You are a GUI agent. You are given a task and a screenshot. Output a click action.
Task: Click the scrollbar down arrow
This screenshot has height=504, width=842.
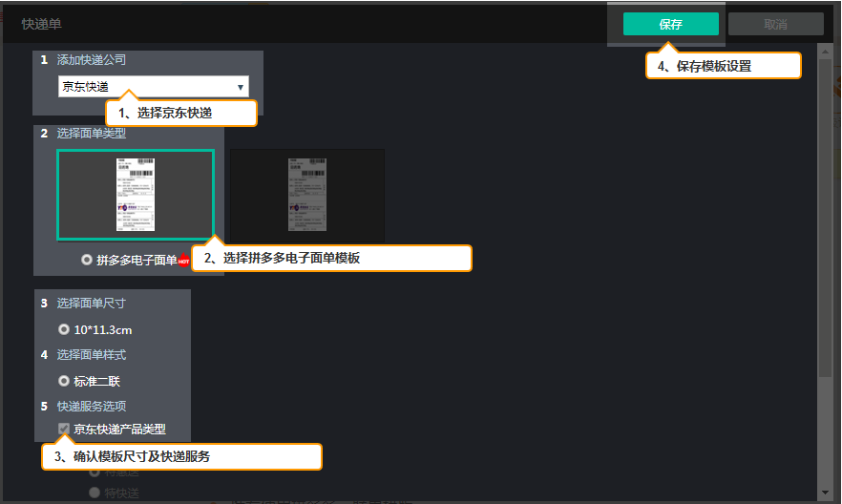[826, 493]
